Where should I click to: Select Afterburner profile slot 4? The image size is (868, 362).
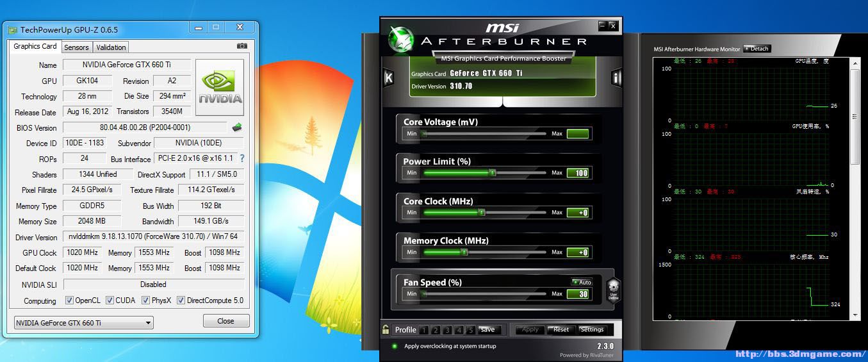[459, 331]
